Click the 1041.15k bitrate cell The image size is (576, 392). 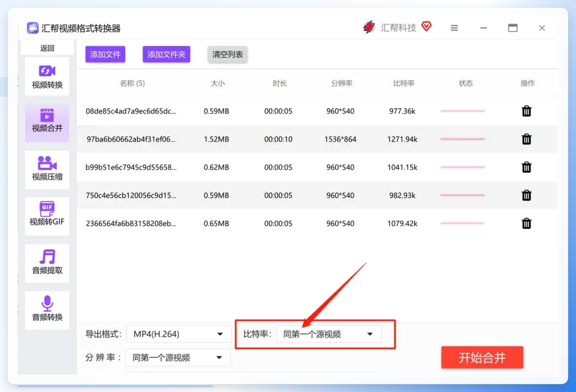coord(402,167)
